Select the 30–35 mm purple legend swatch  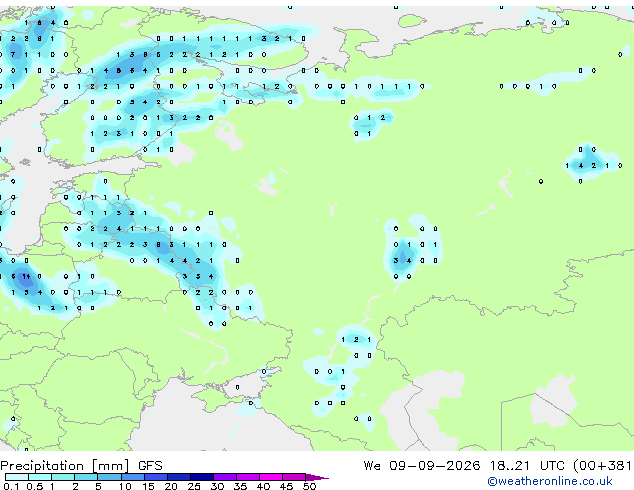(225, 477)
